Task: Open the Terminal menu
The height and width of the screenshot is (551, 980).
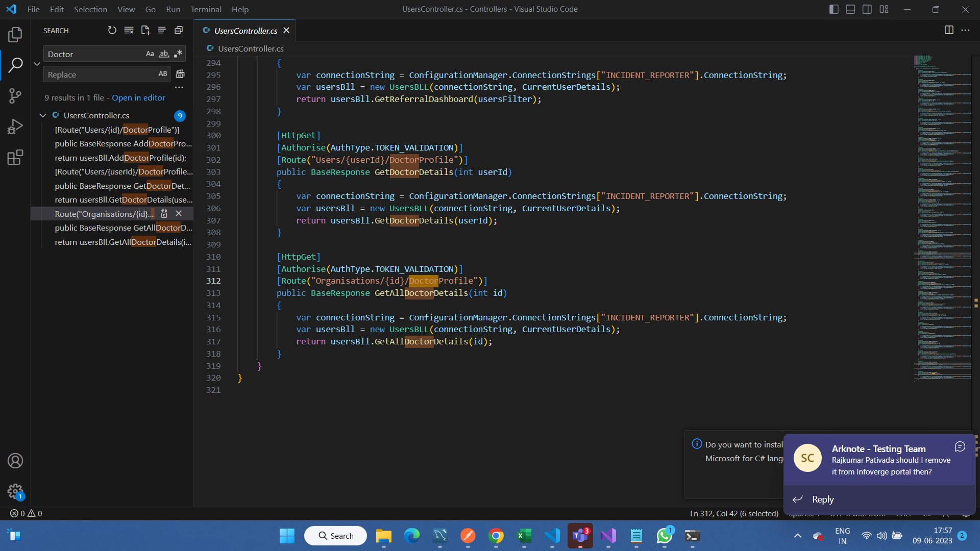Action: [x=206, y=9]
